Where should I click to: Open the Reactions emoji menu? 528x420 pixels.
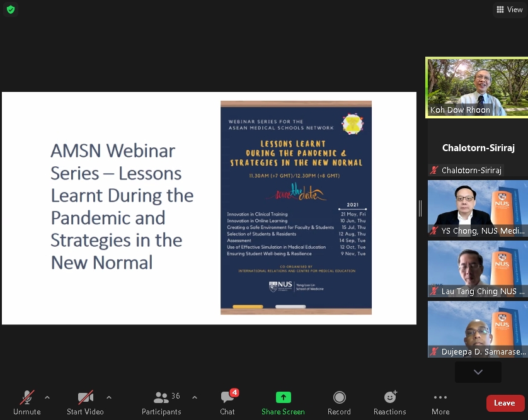389,402
